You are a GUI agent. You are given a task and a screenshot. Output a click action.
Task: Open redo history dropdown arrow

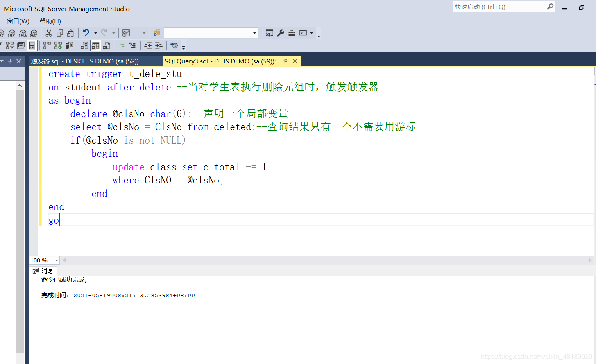click(x=114, y=33)
